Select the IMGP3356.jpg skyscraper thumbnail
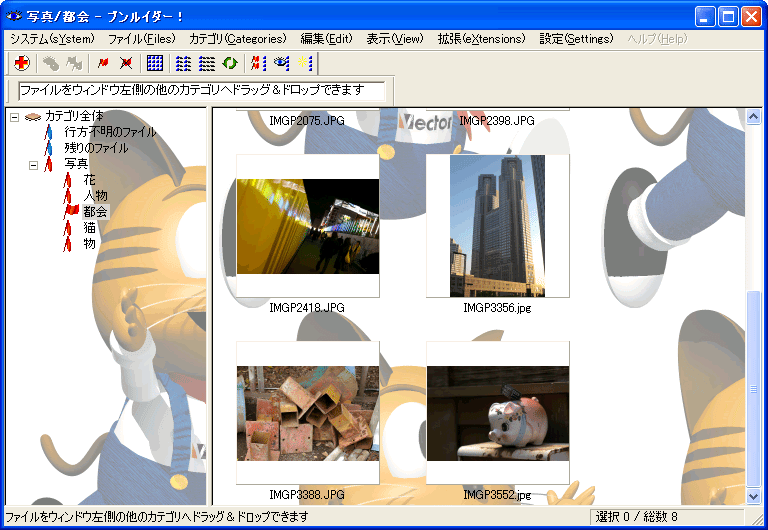This screenshot has width=768, height=530. coord(498,226)
